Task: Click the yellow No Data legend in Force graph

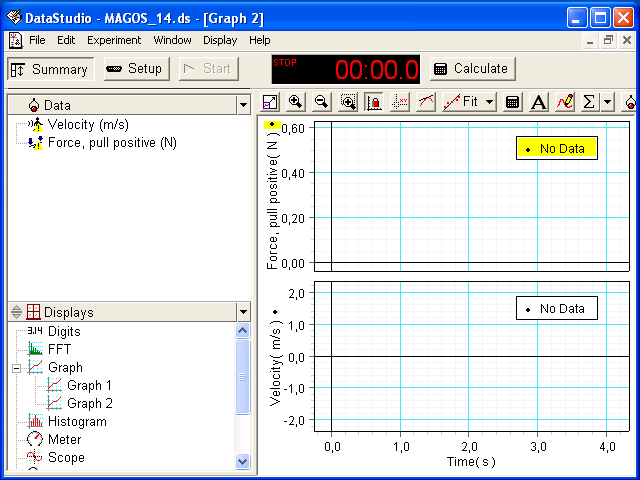Action: pyautogui.click(x=557, y=148)
